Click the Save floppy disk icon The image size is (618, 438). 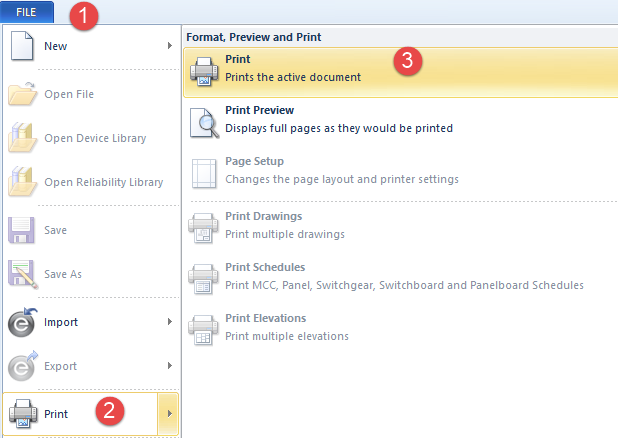click(x=22, y=230)
